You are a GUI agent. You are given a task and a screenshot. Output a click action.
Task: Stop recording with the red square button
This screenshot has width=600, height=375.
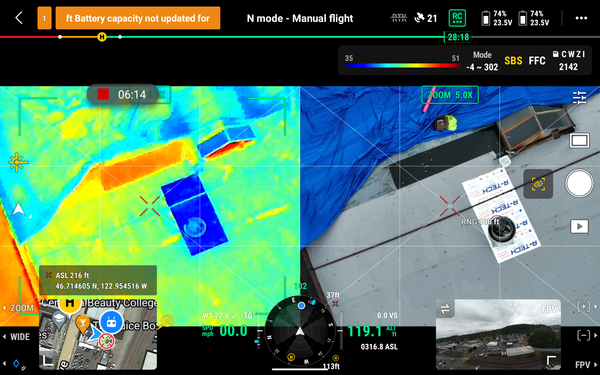pos(103,94)
